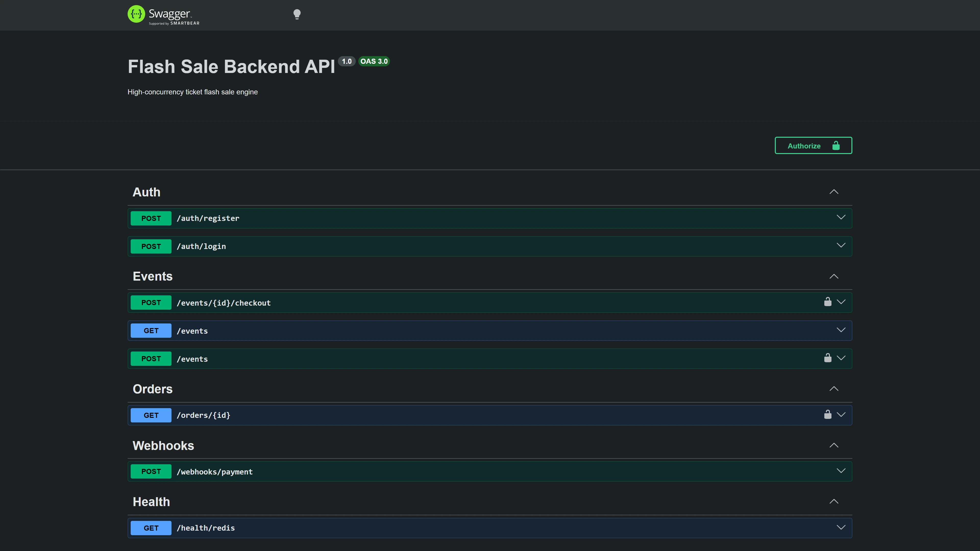Image resolution: width=980 pixels, height=551 pixels.
Task: Toggle dark mode with the lightbulb icon
Action: (297, 15)
